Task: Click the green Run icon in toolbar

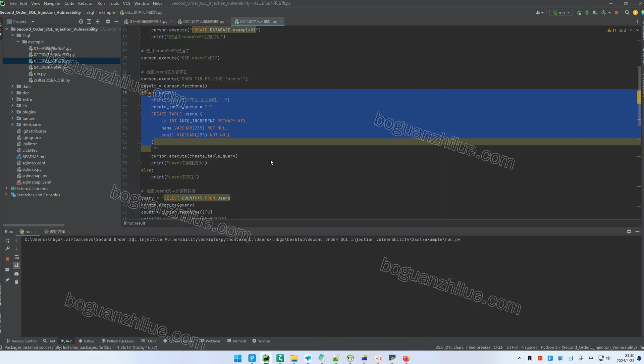Action: click(579, 12)
